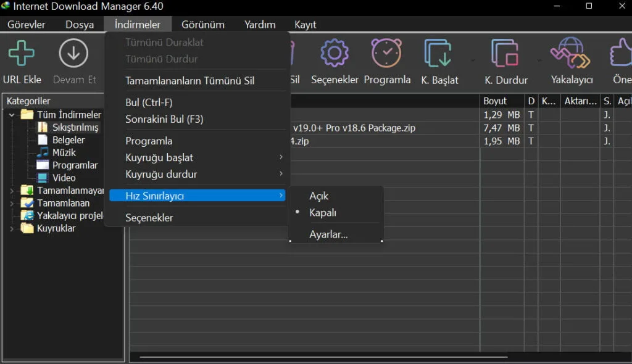Screen dimensions: 632x364
Task: Open the dropdown arrow beside K. Başlat
Action: click(x=473, y=60)
